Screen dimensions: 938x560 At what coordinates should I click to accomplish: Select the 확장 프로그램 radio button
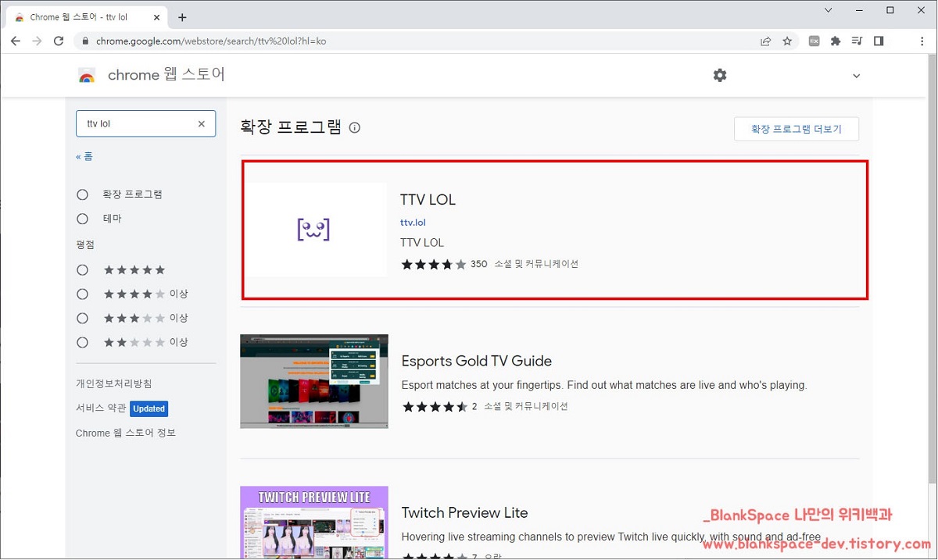click(x=82, y=194)
